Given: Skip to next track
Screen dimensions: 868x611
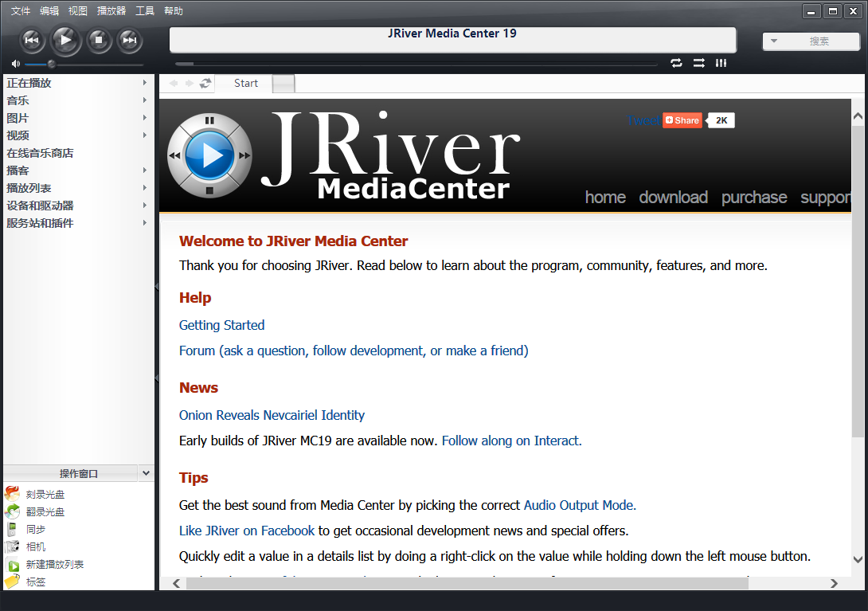Looking at the screenshot, I should pos(130,40).
